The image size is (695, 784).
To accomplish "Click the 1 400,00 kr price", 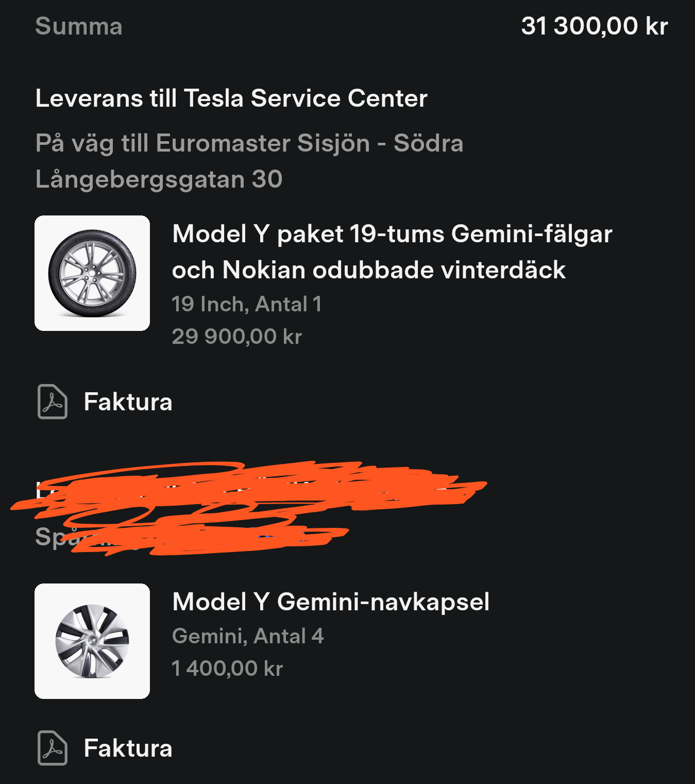I will pyautogui.click(x=227, y=669).
